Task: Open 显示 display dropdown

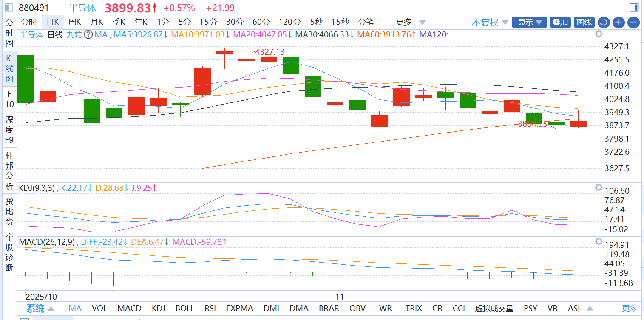Action: pos(529,23)
